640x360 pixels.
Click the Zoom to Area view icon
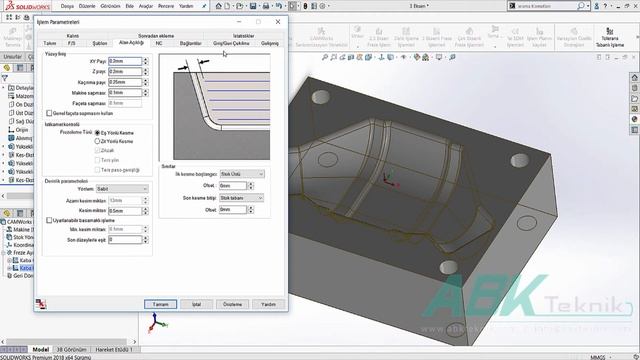coord(333,58)
